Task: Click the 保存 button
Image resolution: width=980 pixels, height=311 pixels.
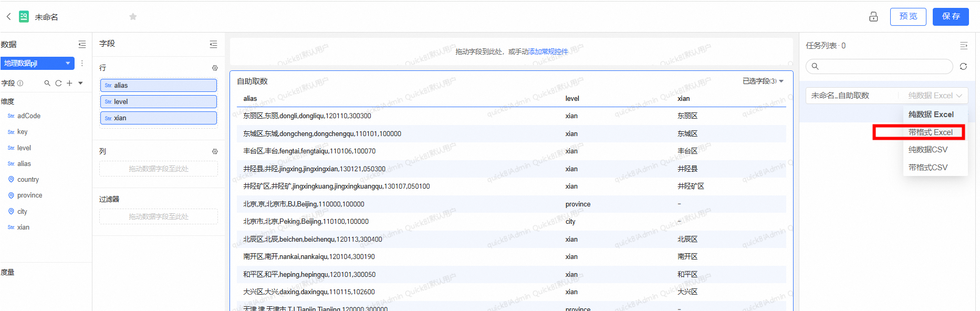Action: tap(951, 17)
